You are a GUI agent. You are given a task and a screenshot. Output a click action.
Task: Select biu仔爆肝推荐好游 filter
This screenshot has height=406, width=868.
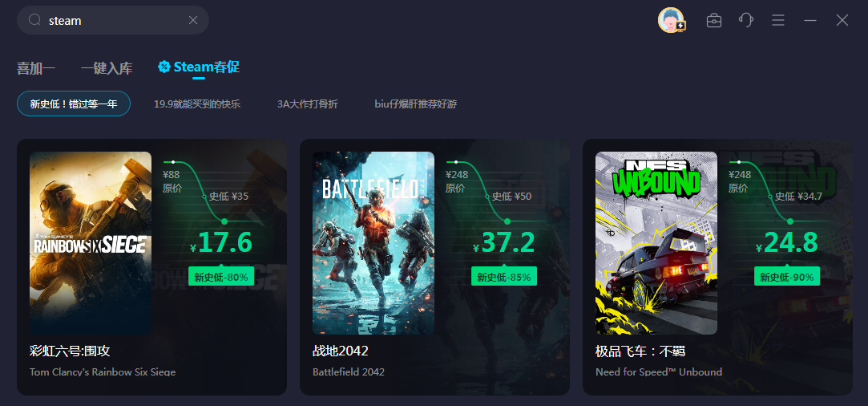416,104
